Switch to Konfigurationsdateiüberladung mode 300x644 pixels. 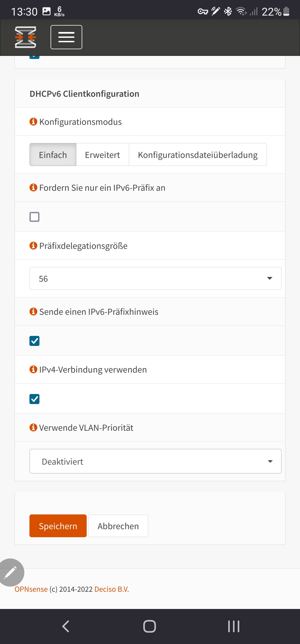pos(198,155)
